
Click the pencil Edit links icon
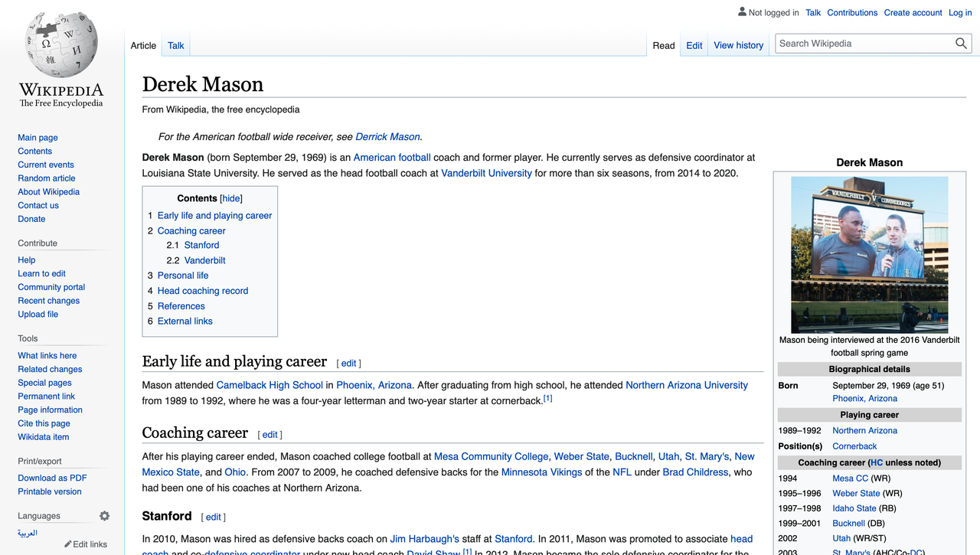click(x=68, y=544)
